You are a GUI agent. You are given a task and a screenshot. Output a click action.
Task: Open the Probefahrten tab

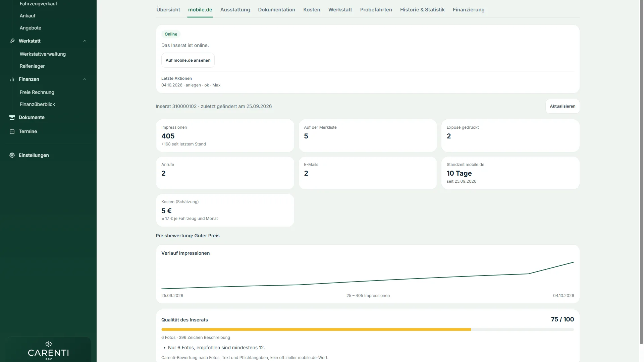point(376,10)
